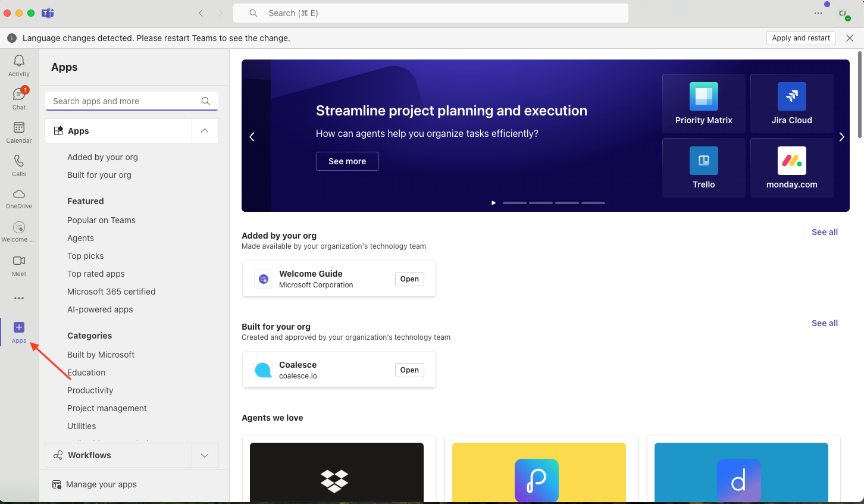Click the Jira Cloud app tile
The height and width of the screenshot is (504, 864).
(x=791, y=104)
